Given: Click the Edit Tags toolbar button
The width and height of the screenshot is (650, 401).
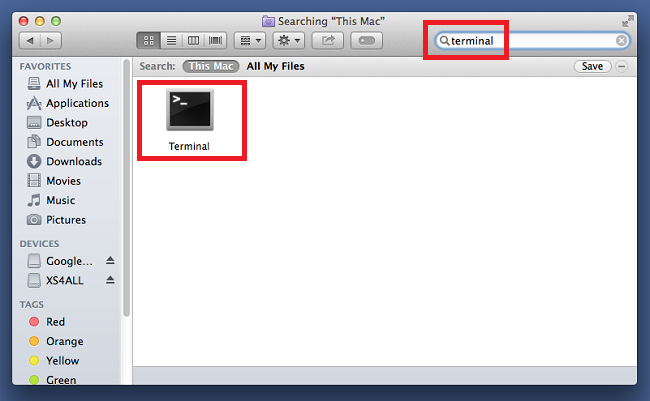Looking at the screenshot, I should click(x=366, y=41).
